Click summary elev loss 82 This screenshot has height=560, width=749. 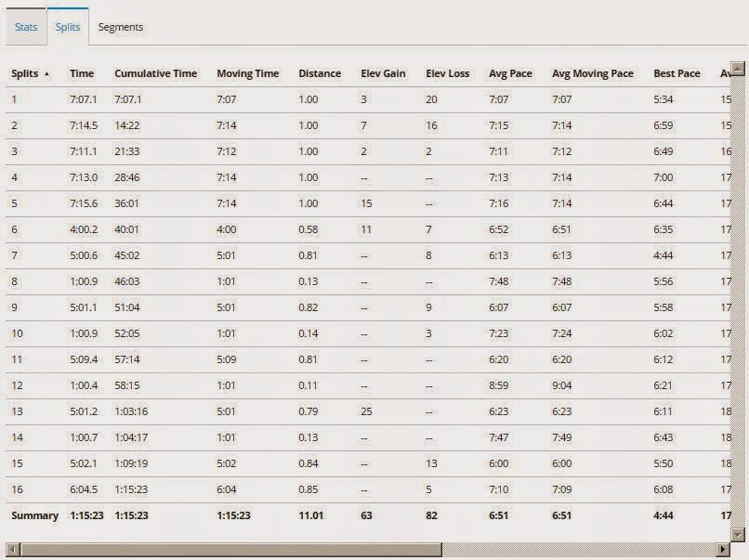tap(431, 515)
